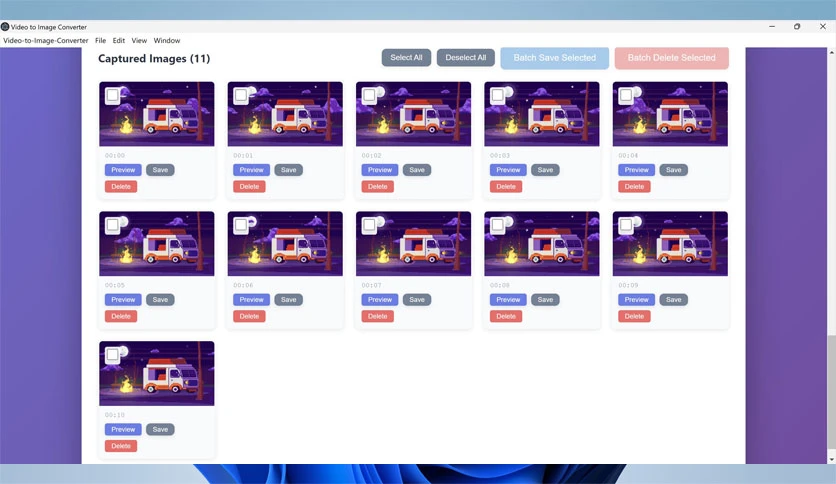This screenshot has width=836, height=484.
Task: Save the 00:03 captured image
Action: pos(545,170)
